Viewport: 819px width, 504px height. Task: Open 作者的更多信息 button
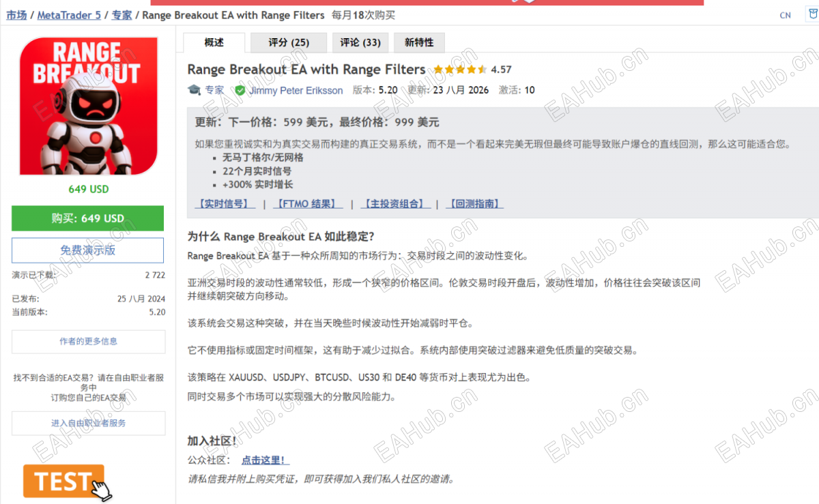88,342
